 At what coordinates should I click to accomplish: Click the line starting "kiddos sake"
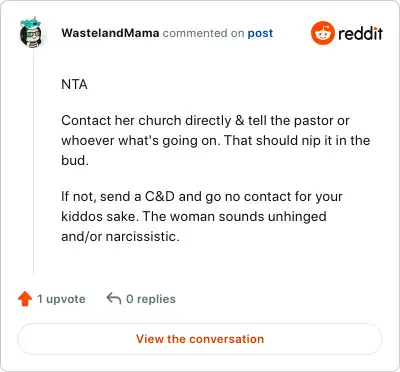click(194, 216)
